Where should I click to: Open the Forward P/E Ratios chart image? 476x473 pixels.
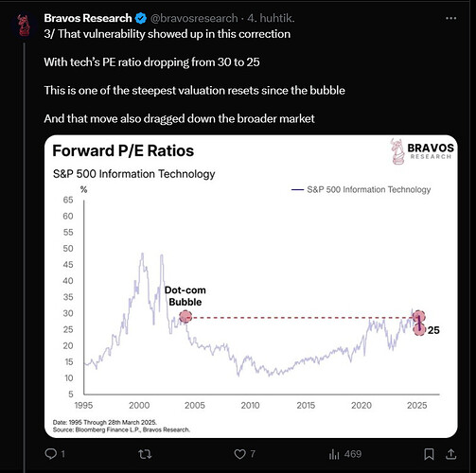251,287
